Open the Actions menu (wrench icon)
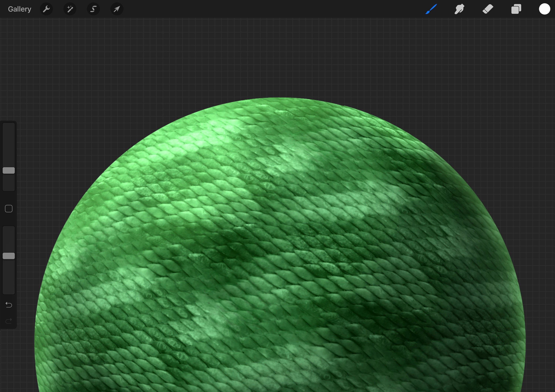The width and height of the screenshot is (555, 392). click(46, 9)
